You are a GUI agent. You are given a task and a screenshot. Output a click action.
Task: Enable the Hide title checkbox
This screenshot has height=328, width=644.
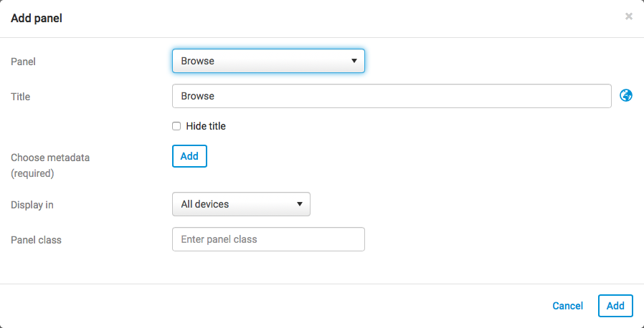click(x=176, y=126)
